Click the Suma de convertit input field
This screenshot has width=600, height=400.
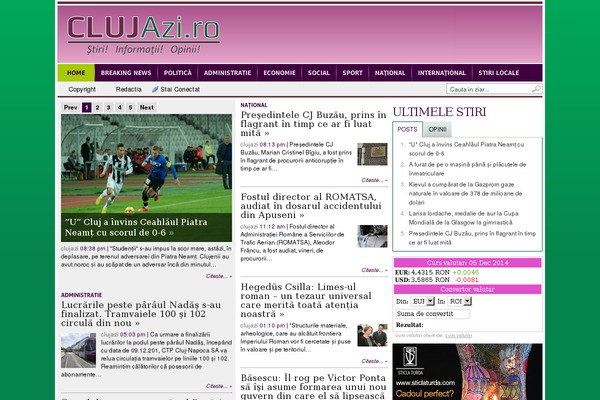tap(433, 314)
